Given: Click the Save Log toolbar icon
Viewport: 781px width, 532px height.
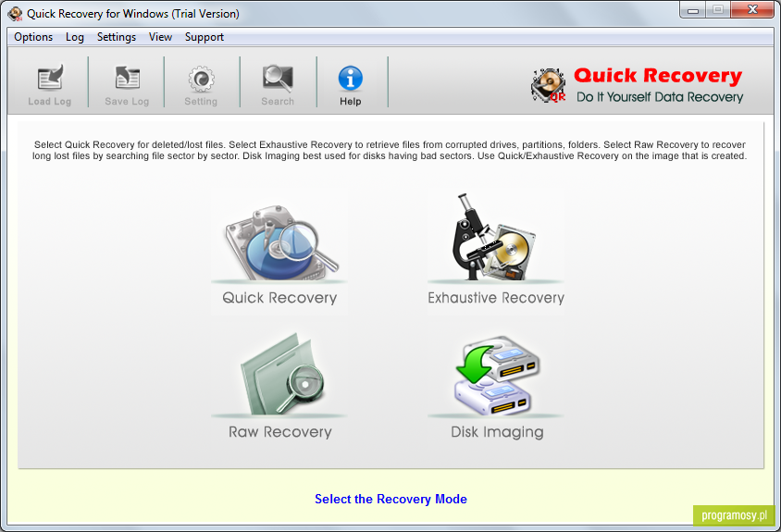Looking at the screenshot, I should coord(127,79).
